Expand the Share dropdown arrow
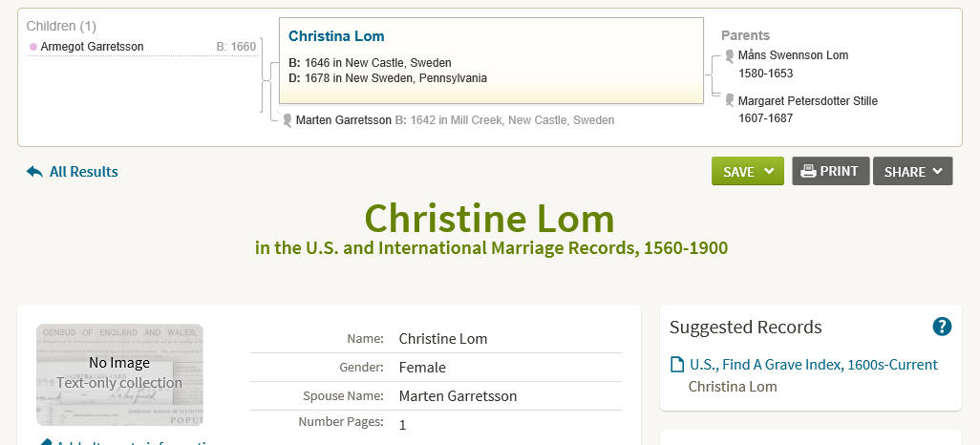The height and width of the screenshot is (445, 980). [937, 171]
